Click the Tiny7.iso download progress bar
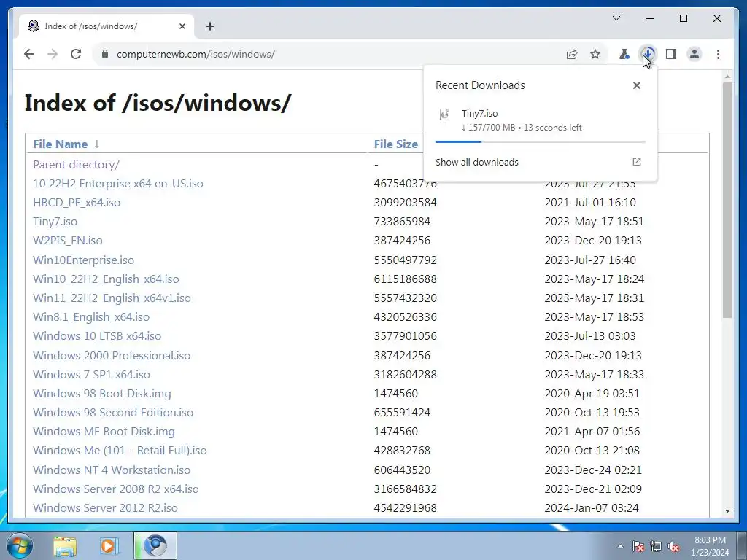 (x=541, y=141)
